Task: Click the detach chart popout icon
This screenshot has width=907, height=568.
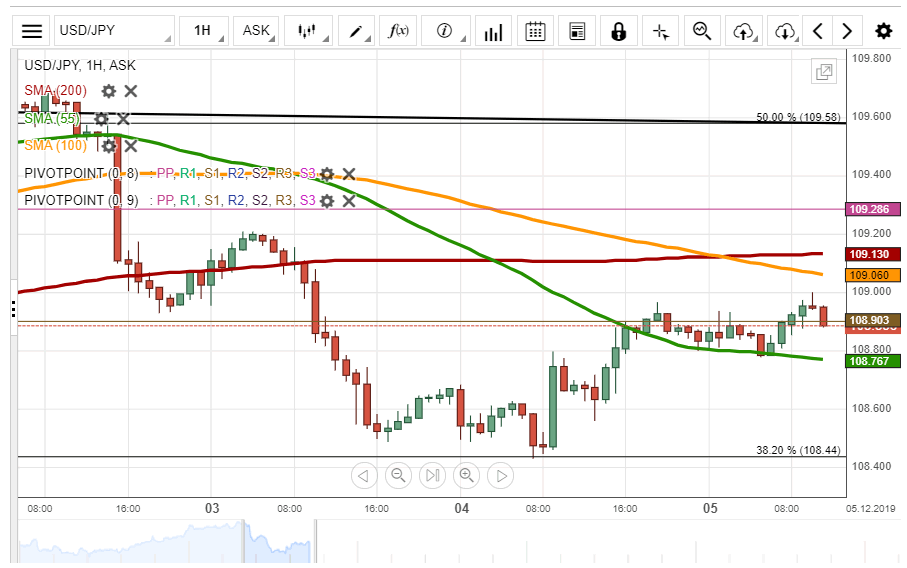Action: [x=824, y=72]
